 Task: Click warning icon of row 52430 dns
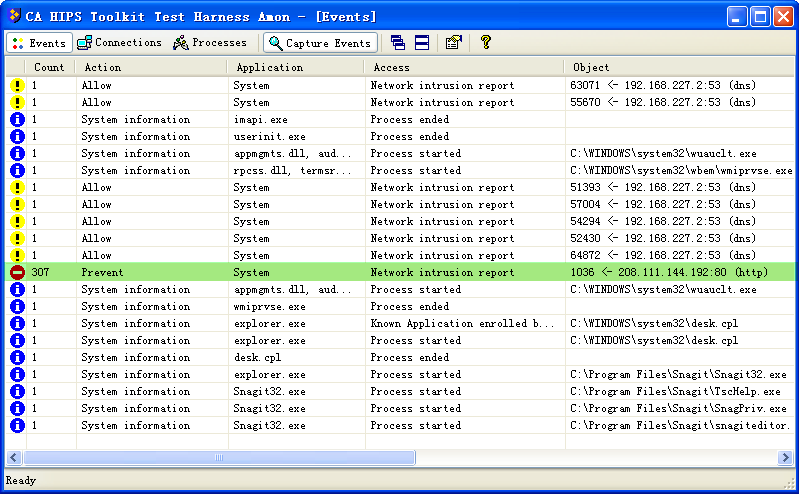coord(17,239)
